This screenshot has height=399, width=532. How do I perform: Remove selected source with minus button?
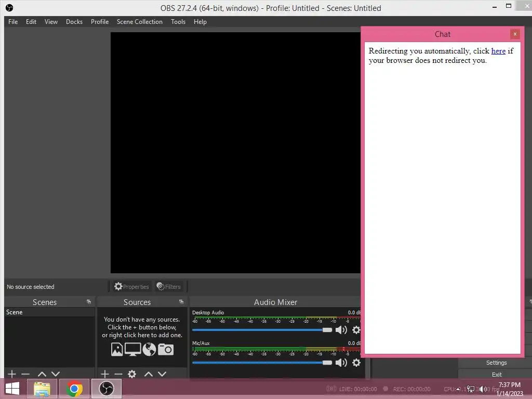(118, 374)
